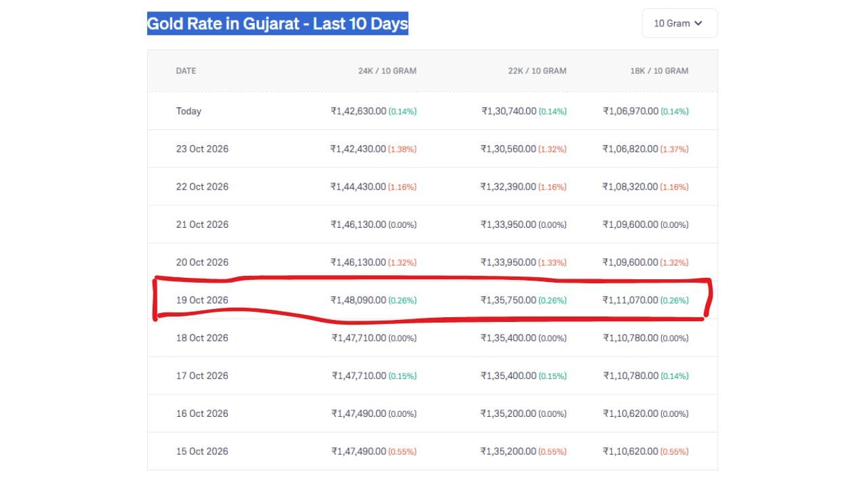Select today's 18K price ₹1,06,970.00
868x488 pixels.
click(631, 111)
